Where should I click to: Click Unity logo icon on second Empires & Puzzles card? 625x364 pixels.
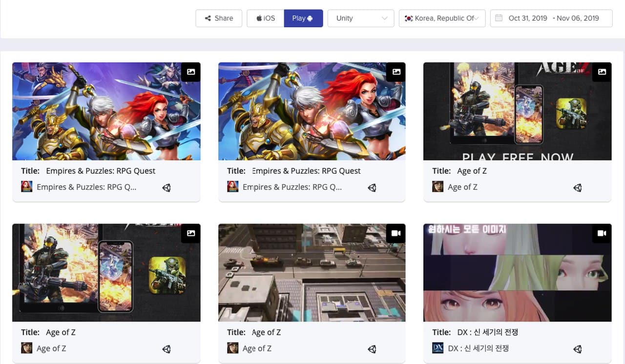click(x=372, y=187)
